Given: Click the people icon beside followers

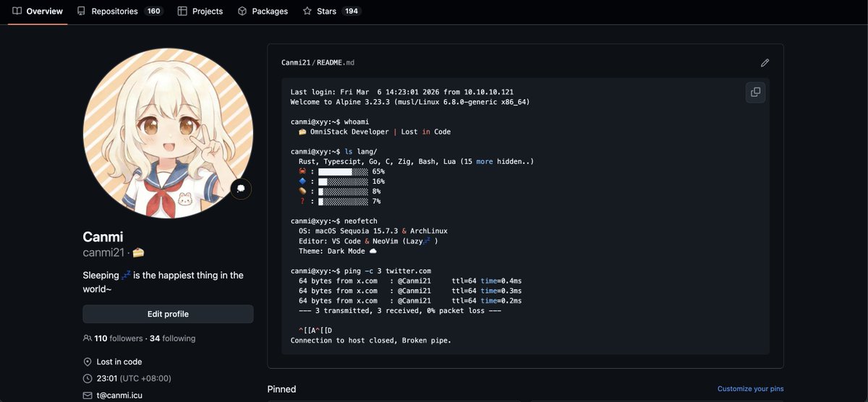Looking at the screenshot, I should click(88, 338).
